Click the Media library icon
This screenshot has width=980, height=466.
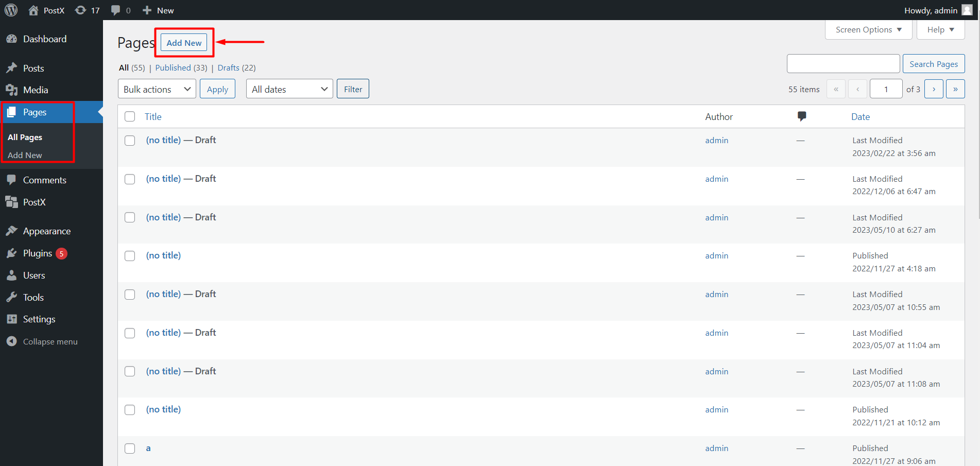pyautogui.click(x=11, y=90)
